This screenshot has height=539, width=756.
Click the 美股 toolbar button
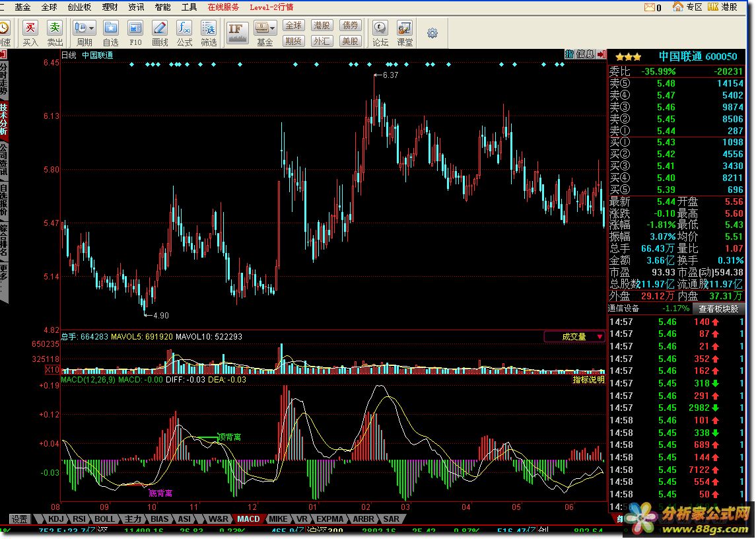point(350,41)
